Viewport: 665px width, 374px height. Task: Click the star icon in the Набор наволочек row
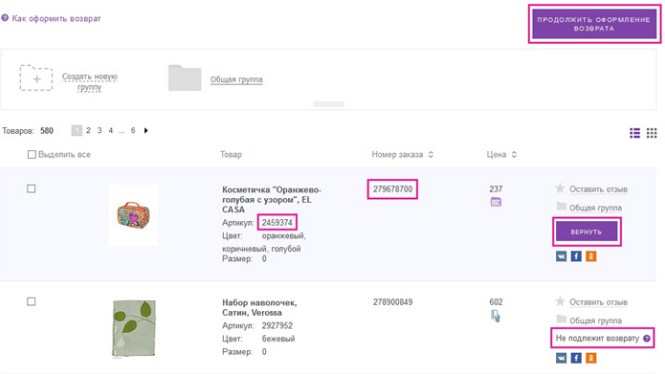(560, 301)
